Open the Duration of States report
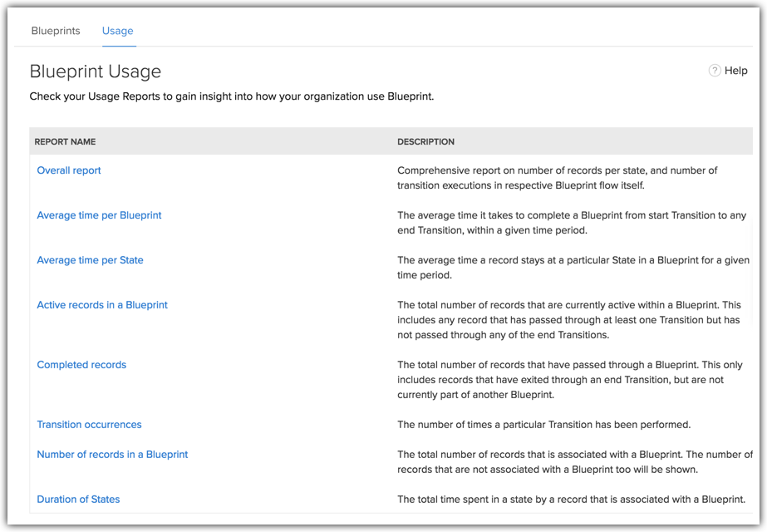 coord(78,500)
